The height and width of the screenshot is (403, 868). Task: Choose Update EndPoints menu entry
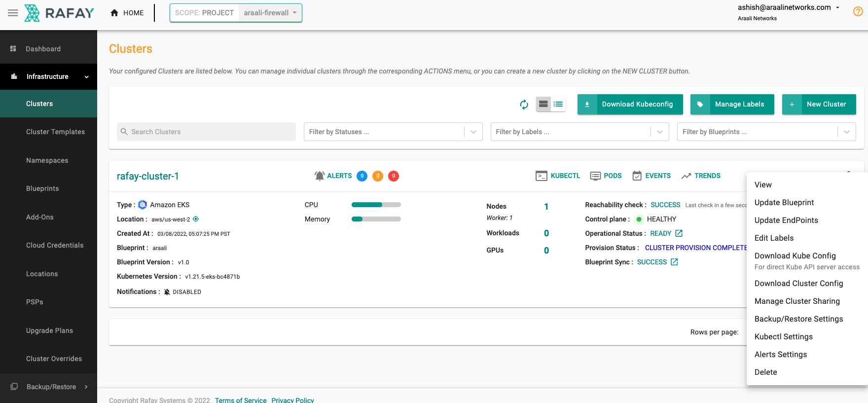tap(807, 220)
